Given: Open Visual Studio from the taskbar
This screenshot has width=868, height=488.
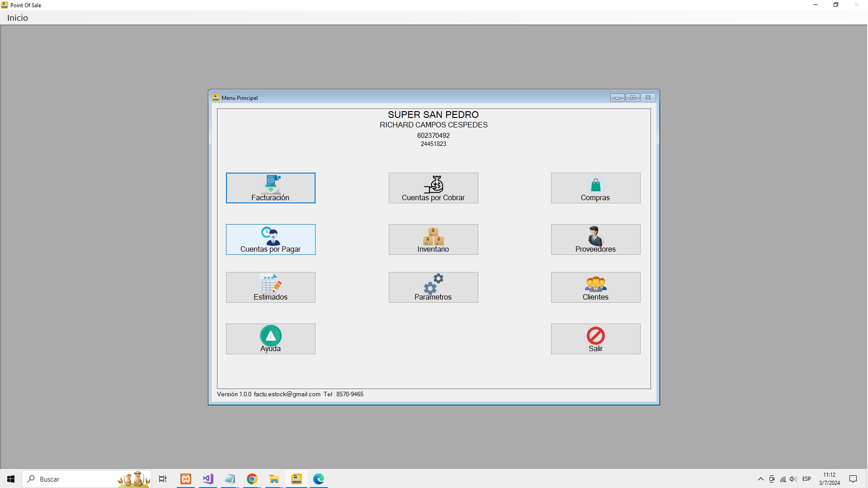Looking at the screenshot, I should 208,479.
